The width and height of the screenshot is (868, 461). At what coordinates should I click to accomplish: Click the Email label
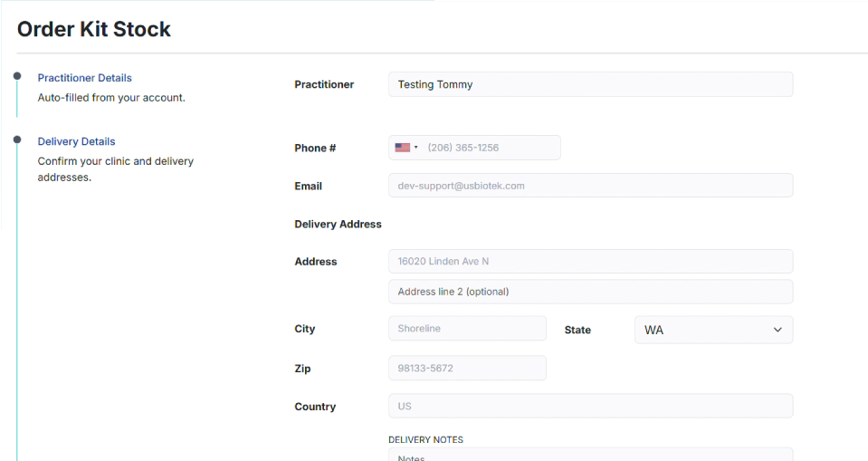(308, 187)
